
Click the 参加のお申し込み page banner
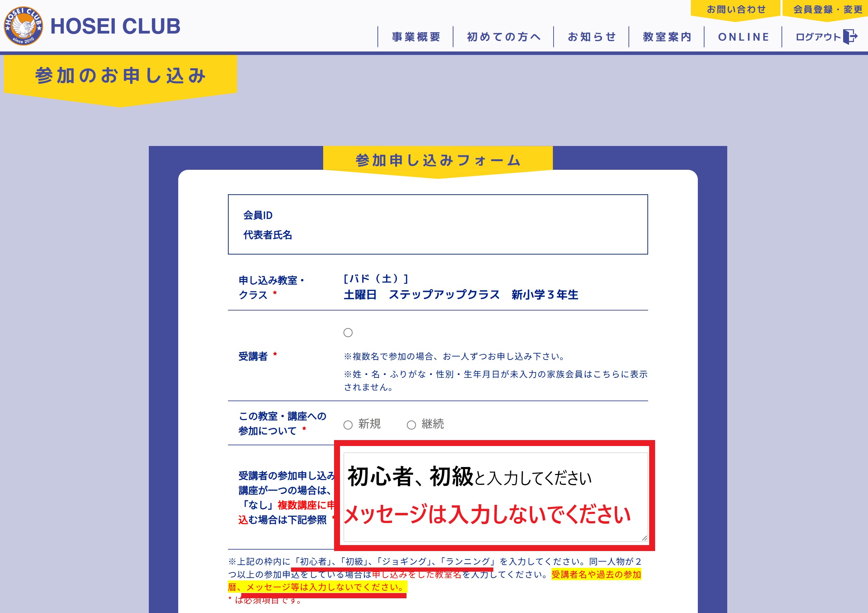120,76
